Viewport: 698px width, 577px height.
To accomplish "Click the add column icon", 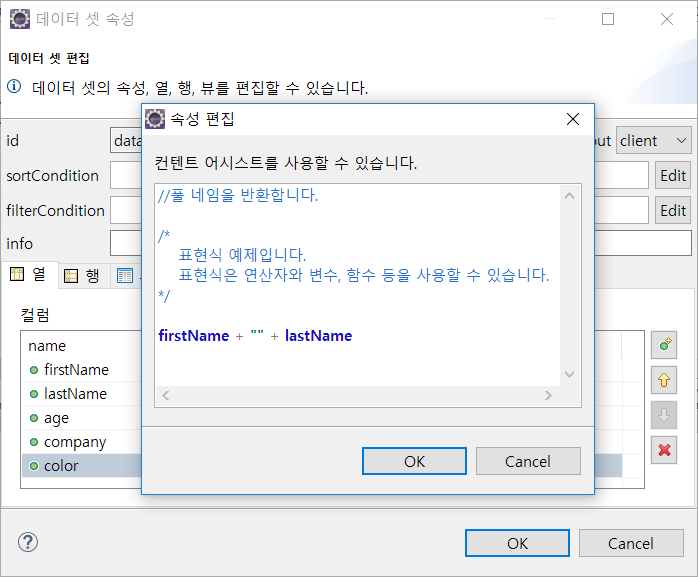I will coord(664,346).
